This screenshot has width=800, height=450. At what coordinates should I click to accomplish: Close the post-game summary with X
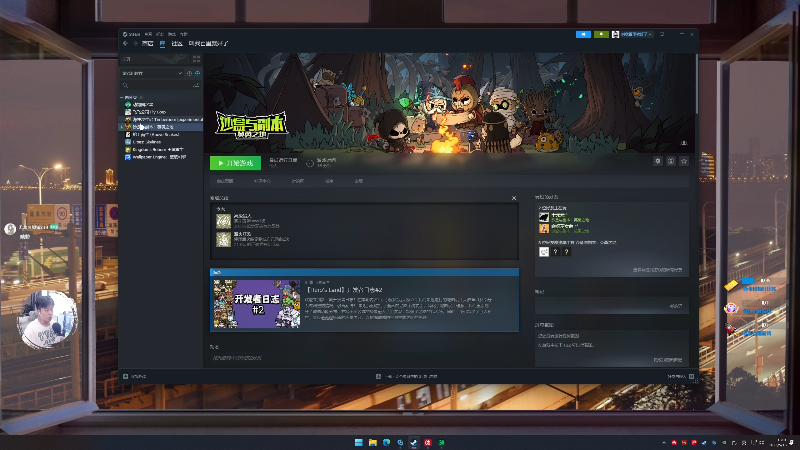click(x=514, y=198)
